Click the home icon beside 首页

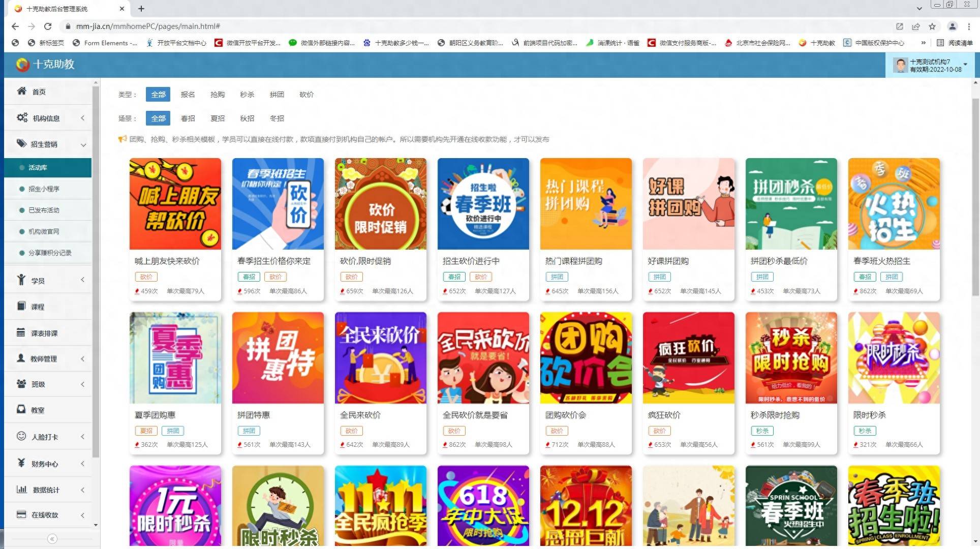21,91
